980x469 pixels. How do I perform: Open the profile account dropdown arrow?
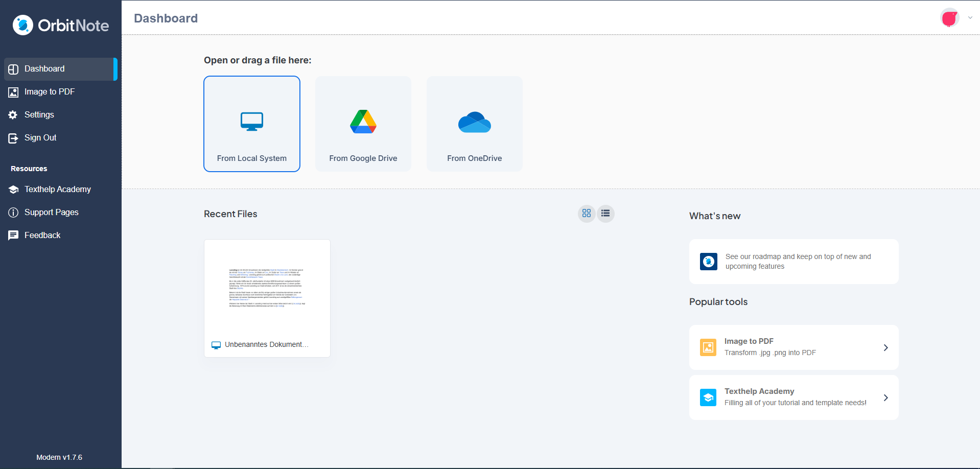[x=970, y=17]
